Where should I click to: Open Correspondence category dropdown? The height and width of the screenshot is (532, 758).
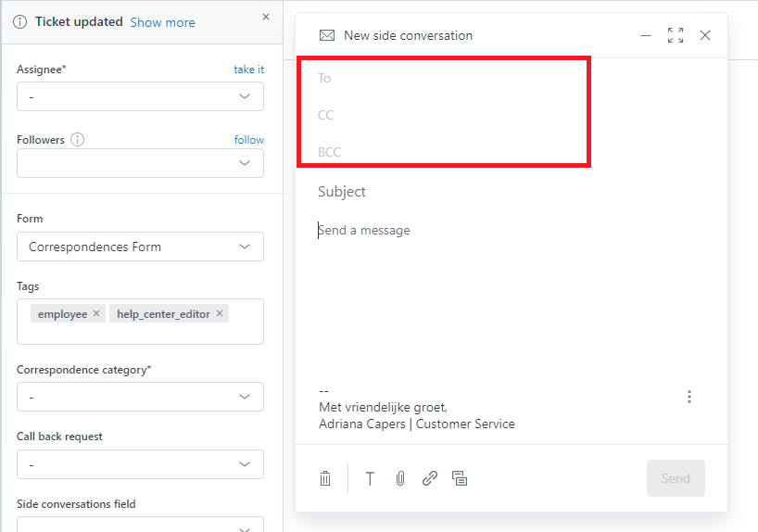[140, 397]
